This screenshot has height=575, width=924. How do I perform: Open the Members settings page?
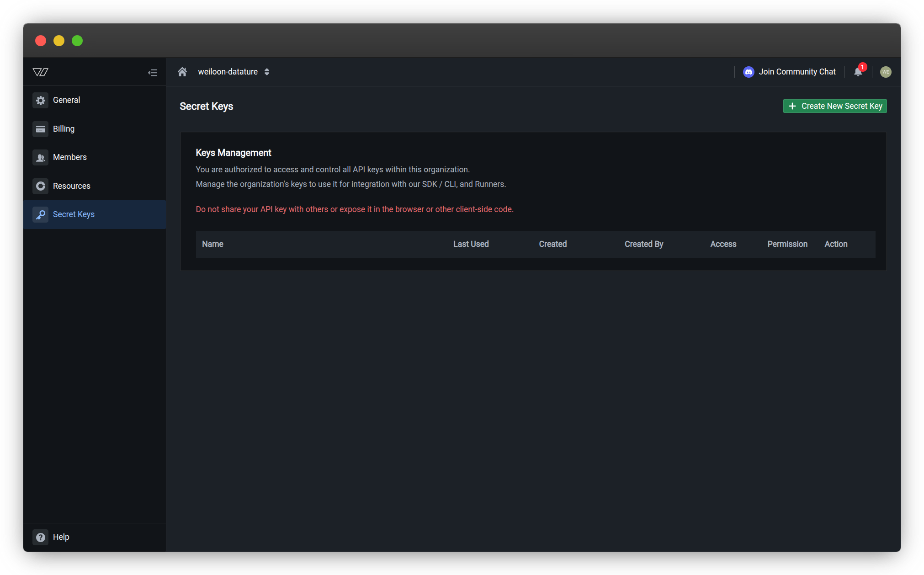click(x=69, y=157)
